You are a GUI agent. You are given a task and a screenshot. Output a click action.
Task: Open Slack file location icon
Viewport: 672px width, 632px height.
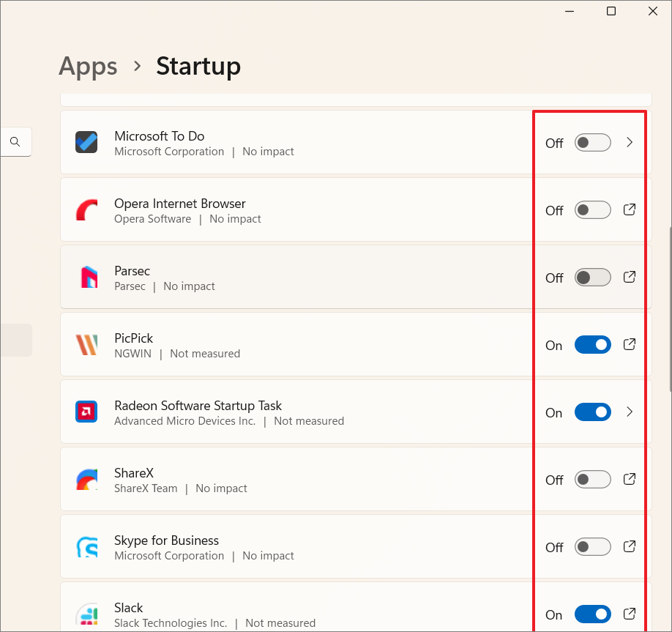[629, 614]
